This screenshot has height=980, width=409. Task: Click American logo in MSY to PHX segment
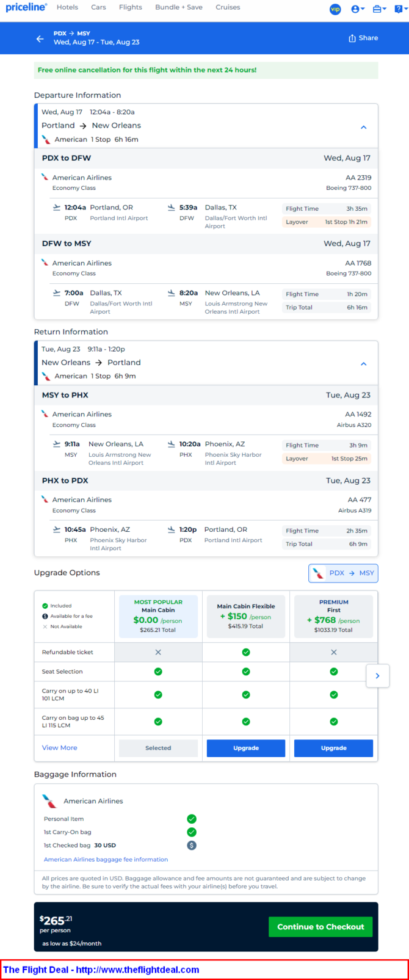tap(45, 414)
